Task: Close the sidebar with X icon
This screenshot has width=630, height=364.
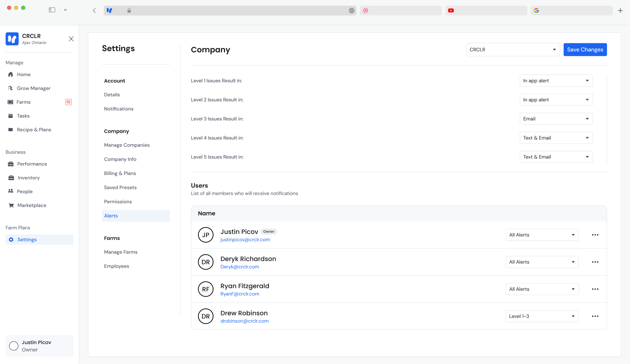Action: (71, 39)
